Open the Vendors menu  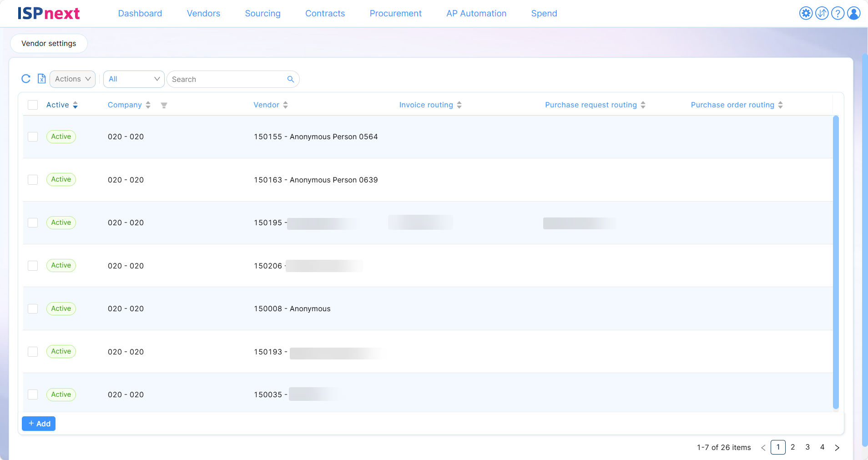pyautogui.click(x=203, y=13)
